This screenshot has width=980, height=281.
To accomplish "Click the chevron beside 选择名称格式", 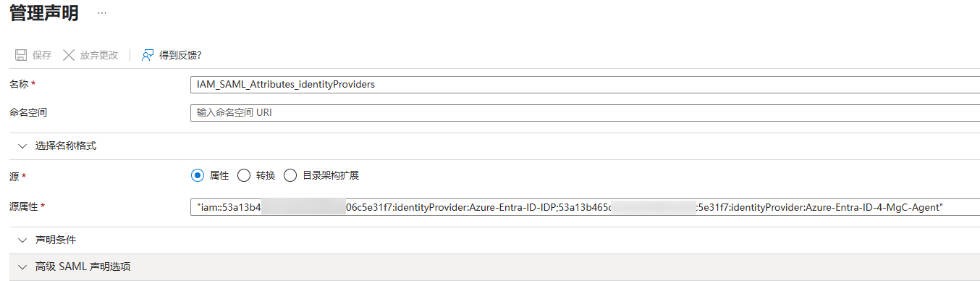I will click(21, 146).
